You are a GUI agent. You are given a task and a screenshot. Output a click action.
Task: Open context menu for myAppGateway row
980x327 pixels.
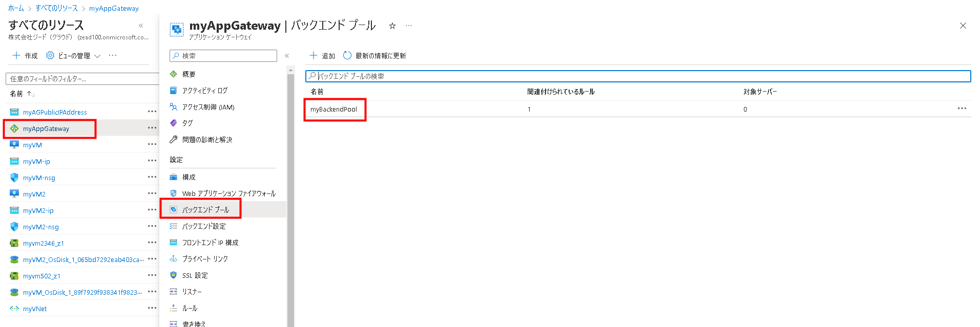point(152,128)
